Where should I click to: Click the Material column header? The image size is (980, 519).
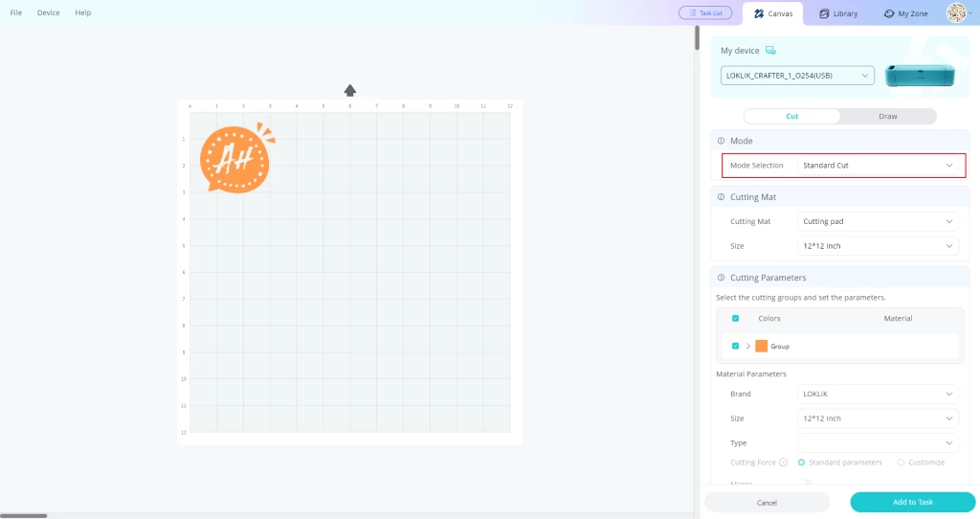pyautogui.click(x=898, y=318)
